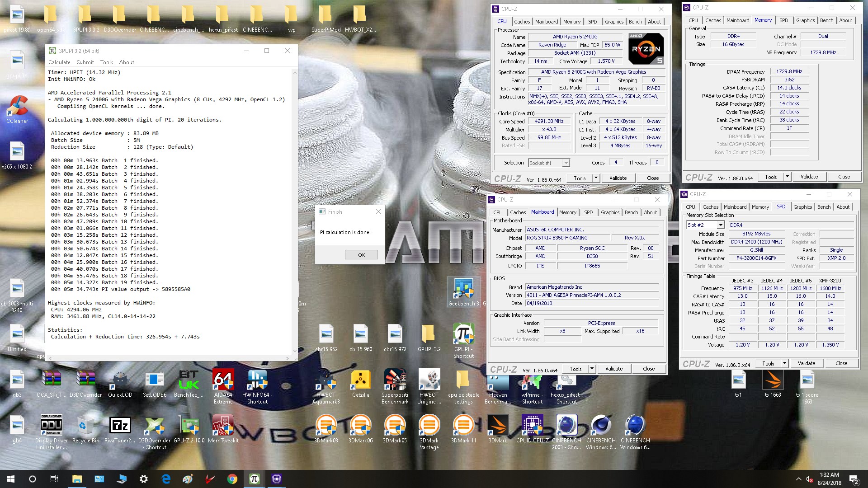Open Microsoft Edge from the taskbar
868x488 pixels.
point(166,479)
